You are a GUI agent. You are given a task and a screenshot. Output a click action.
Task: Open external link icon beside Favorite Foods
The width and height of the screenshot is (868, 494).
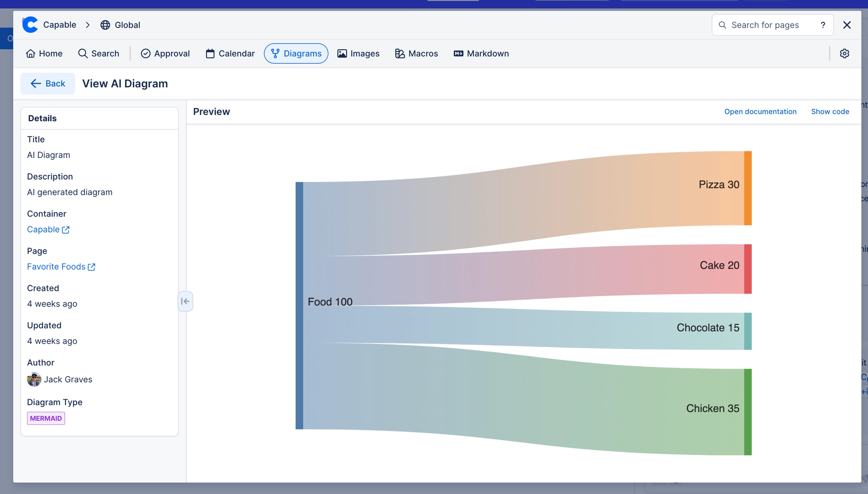(x=92, y=267)
